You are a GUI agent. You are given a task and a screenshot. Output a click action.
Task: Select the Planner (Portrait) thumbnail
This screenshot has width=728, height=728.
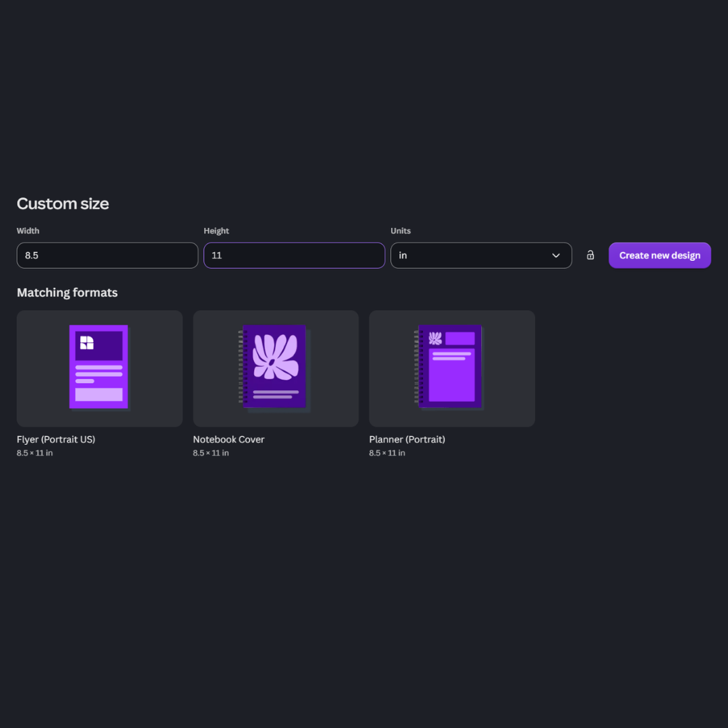(x=452, y=369)
